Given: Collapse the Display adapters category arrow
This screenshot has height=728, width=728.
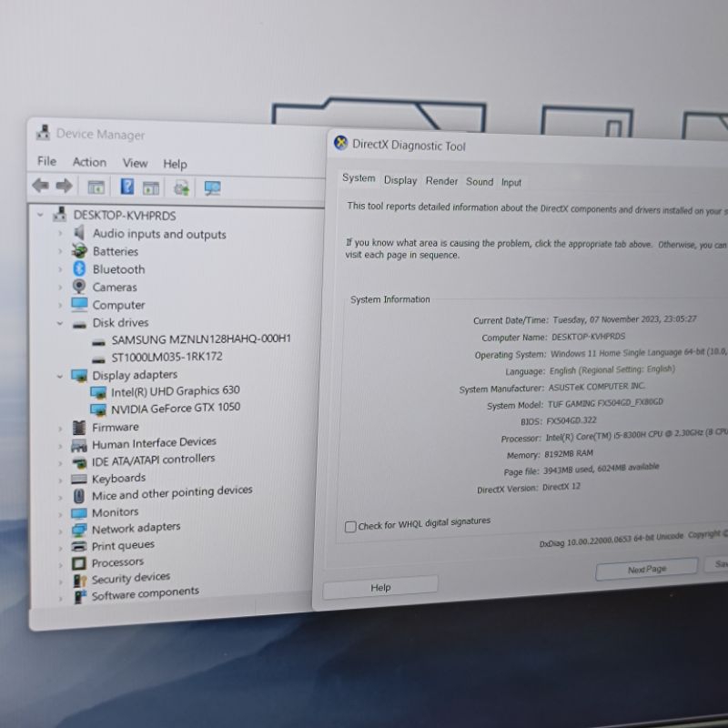Looking at the screenshot, I should pos(60,376).
